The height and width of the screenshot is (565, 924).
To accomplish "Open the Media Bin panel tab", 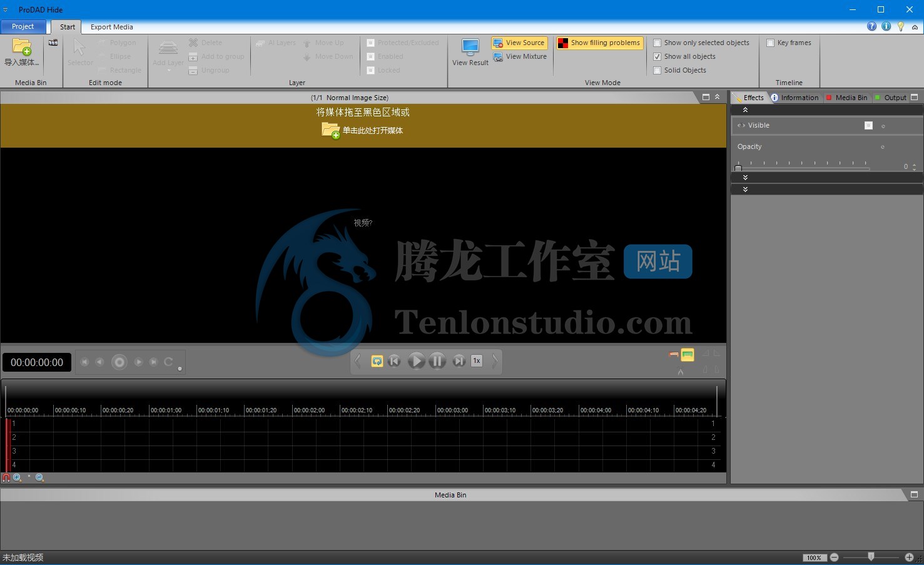I will coord(846,98).
